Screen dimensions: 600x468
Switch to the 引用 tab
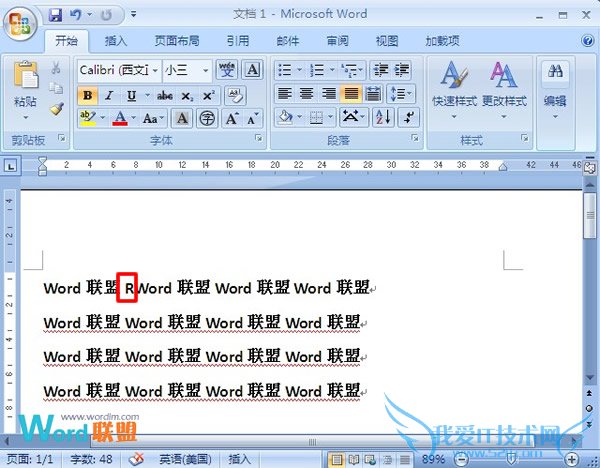click(x=238, y=41)
